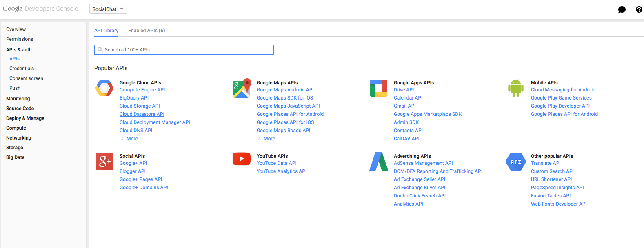Expand More under Google Maps APIs

click(x=269, y=139)
